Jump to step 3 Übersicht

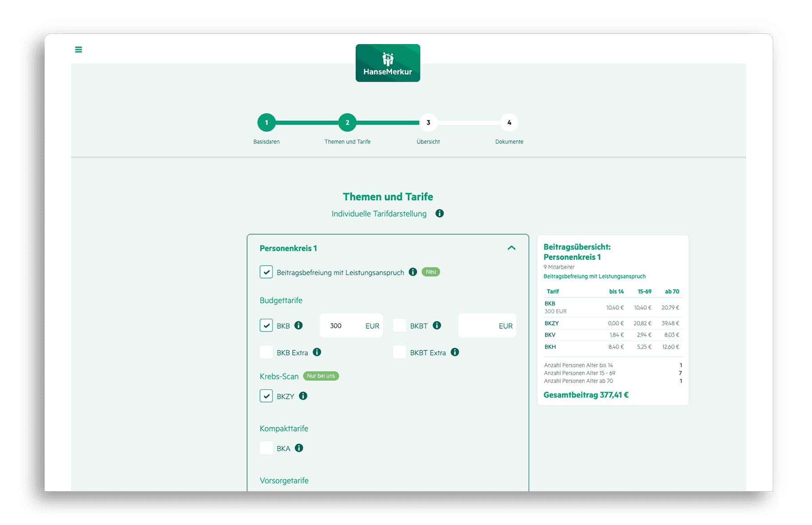tap(428, 123)
